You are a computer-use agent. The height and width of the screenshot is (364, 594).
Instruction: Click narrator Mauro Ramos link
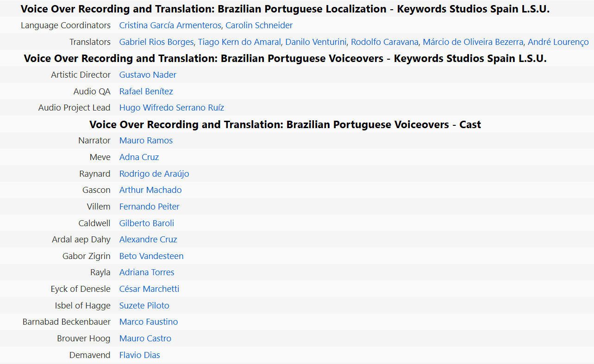pos(146,141)
